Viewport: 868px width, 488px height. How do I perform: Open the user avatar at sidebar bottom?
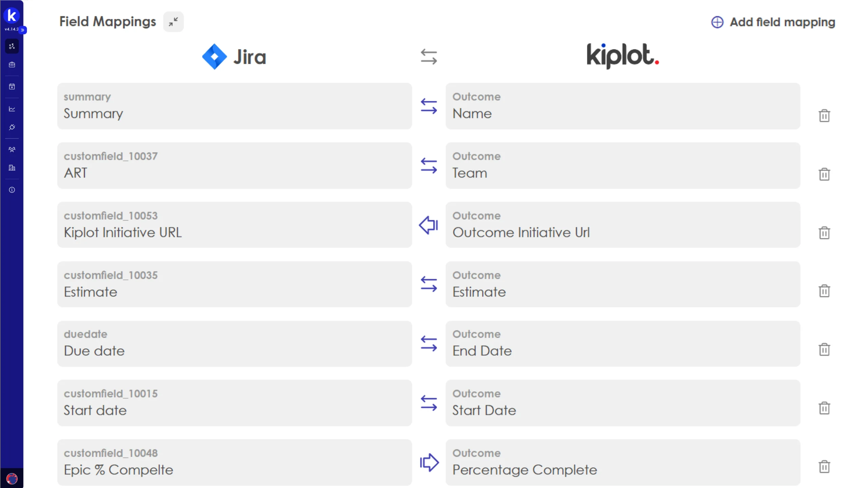pos(12,479)
